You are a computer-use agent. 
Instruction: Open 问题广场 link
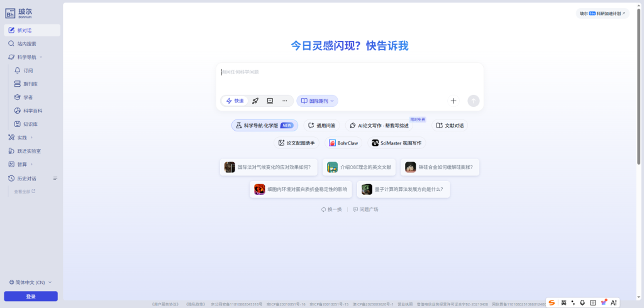pos(365,209)
